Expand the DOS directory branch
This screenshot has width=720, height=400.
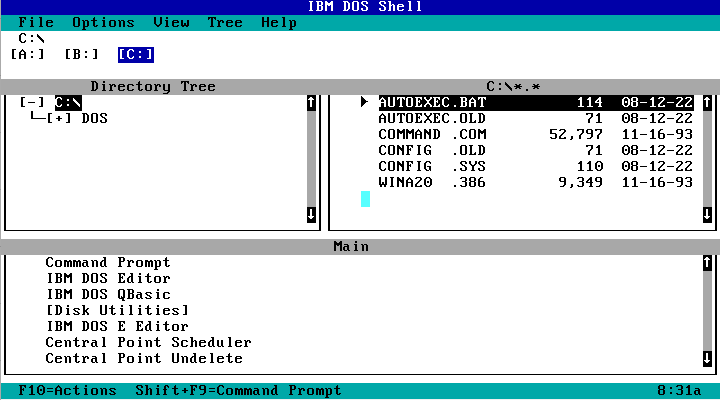click(59, 118)
